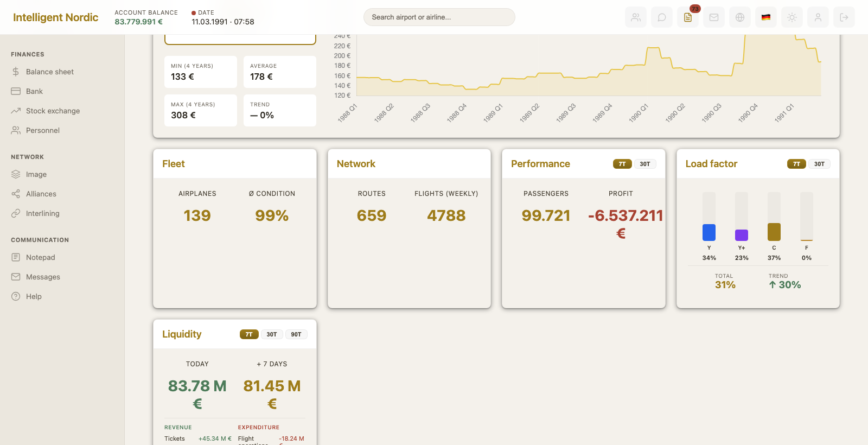This screenshot has height=445, width=868.
Task: Open the user profile icon
Action: click(818, 17)
